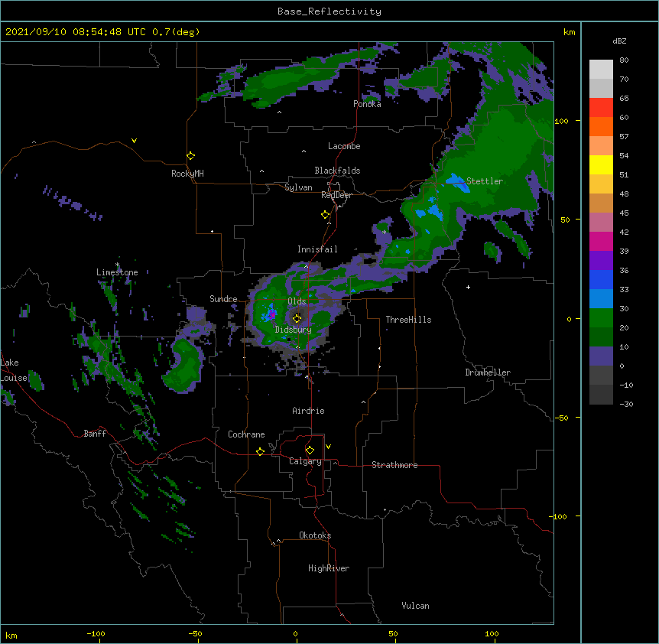This screenshot has width=659, height=644.
Task: Click the white plus marker north of Drumheller
Action: click(x=468, y=287)
